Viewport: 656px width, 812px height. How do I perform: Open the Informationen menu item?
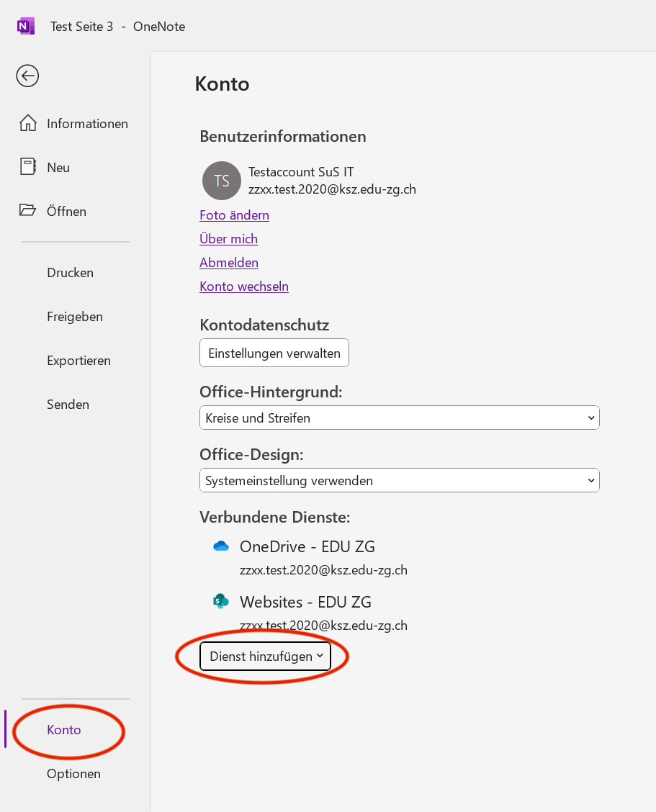pos(87,124)
